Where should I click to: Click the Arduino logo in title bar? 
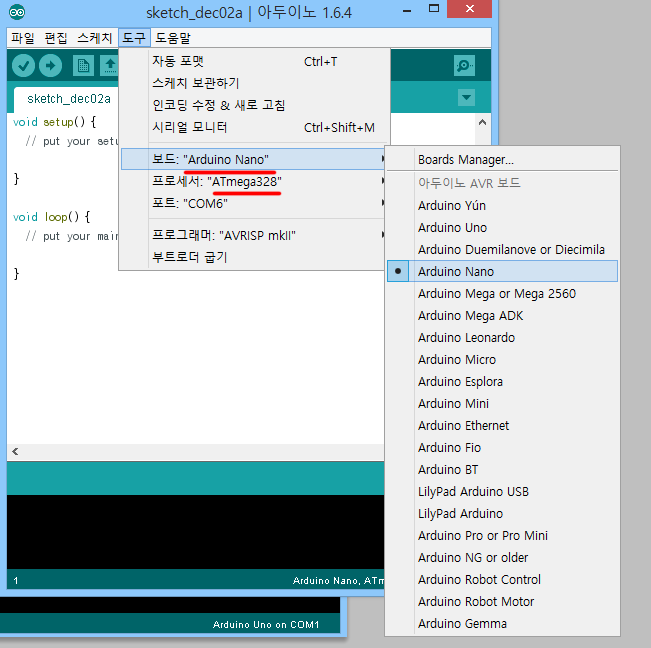tap(17, 12)
